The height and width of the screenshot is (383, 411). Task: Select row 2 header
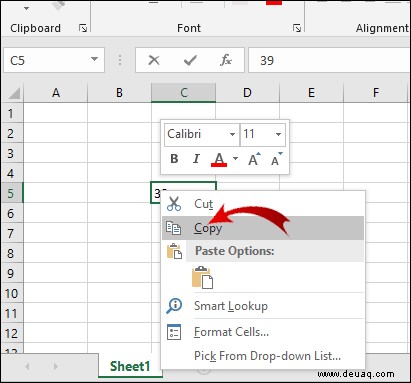pyautogui.click(x=12, y=133)
